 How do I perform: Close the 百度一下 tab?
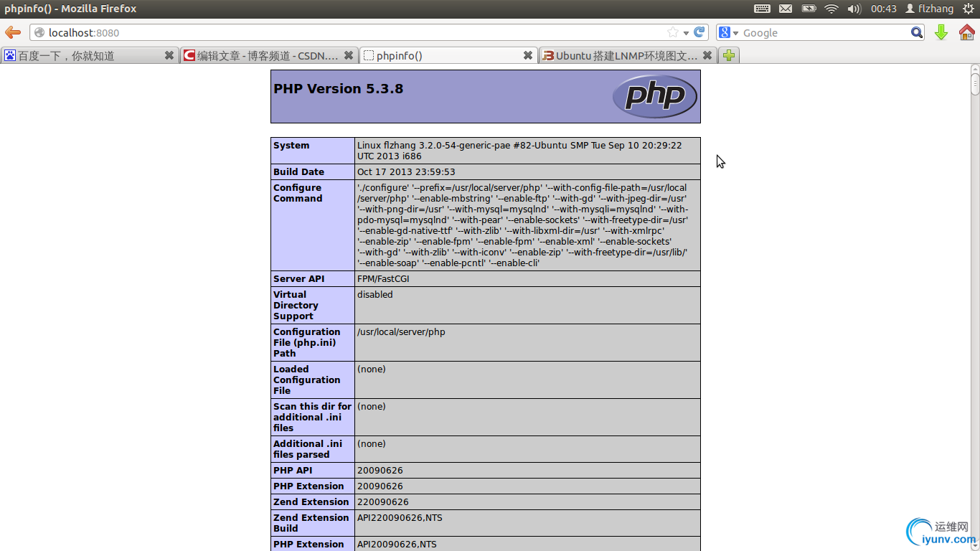point(169,55)
